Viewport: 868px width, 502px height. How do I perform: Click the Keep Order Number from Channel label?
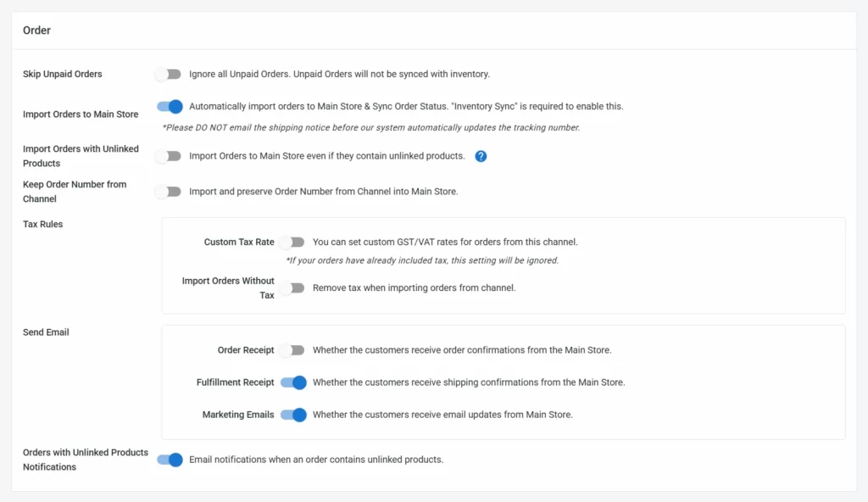(x=75, y=192)
